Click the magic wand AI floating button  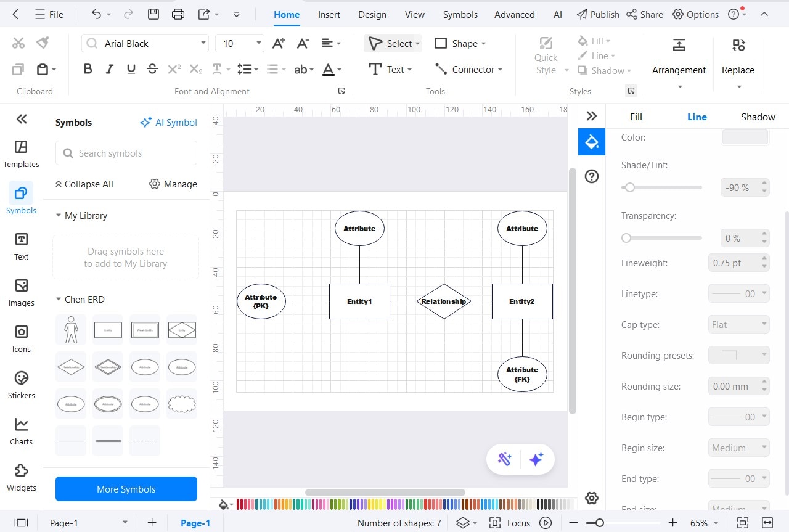coord(504,459)
